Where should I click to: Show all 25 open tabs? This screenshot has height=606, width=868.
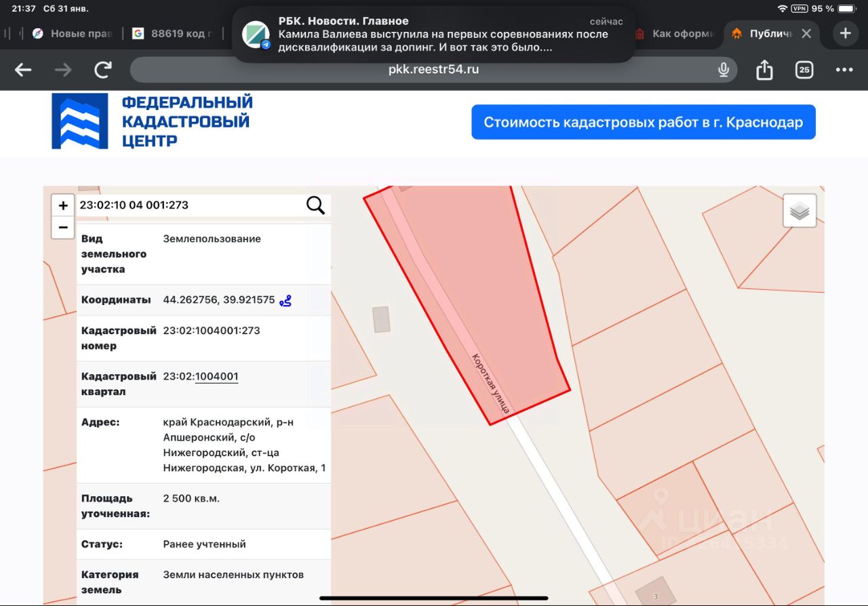coord(804,69)
